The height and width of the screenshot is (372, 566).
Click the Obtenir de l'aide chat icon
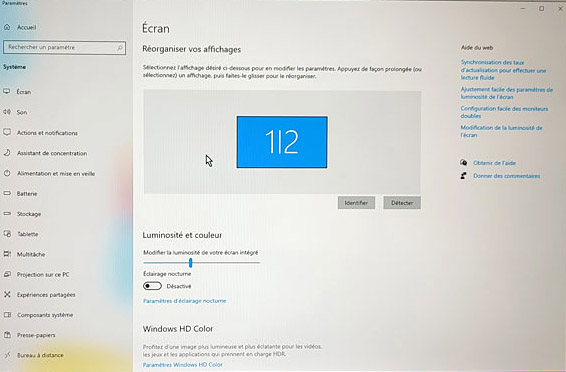(x=463, y=163)
